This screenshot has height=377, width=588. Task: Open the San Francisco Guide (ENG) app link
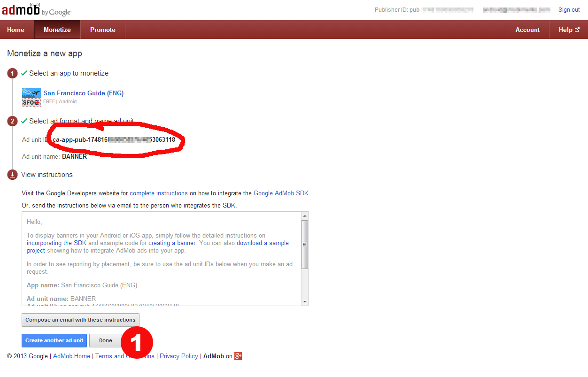point(84,93)
